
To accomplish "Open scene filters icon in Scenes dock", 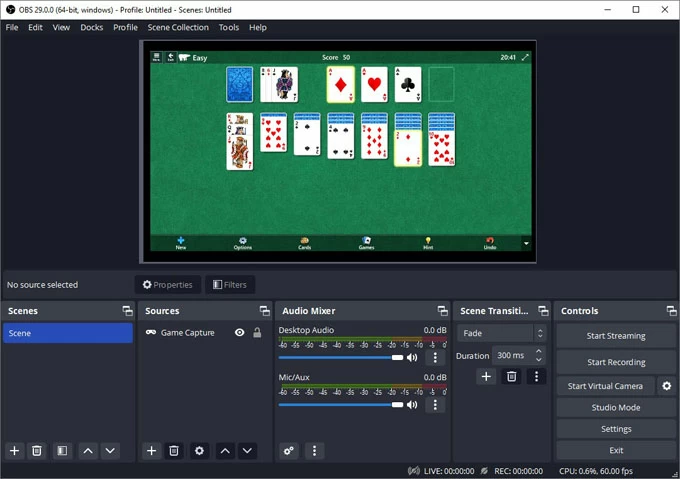I will (x=62, y=451).
